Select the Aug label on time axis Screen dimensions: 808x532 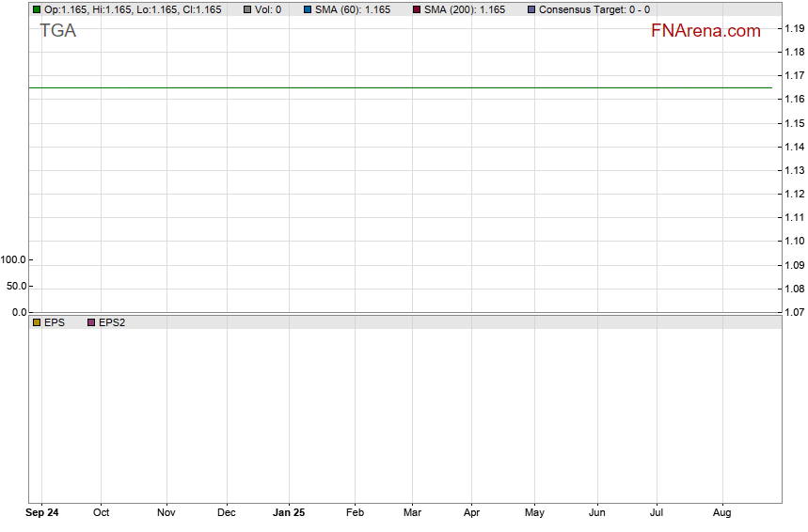[x=722, y=513]
